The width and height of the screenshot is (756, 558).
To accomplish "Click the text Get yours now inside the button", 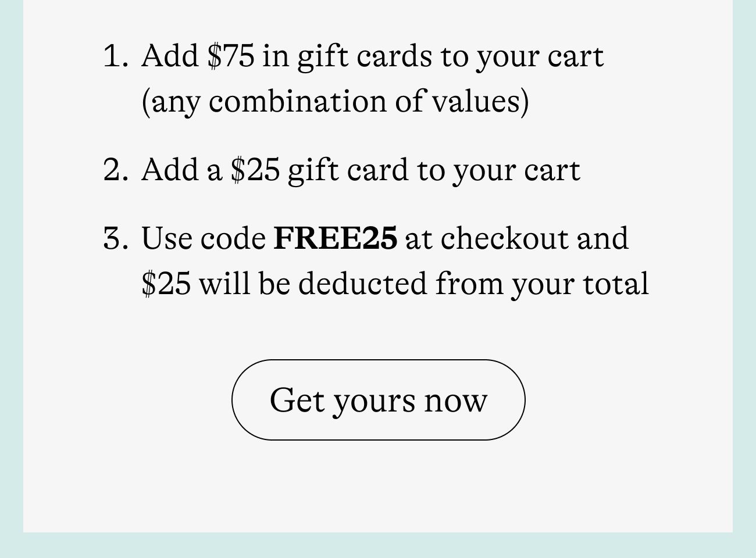I will pyautogui.click(x=378, y=399).
